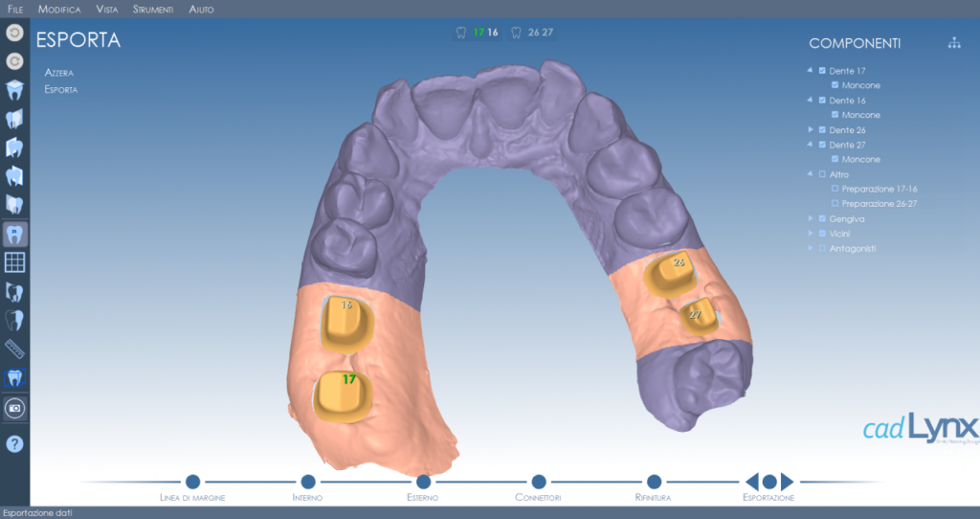Open help with the question mark icon
The width and height of the screenshot is (980, 519).
pos(14,444)
